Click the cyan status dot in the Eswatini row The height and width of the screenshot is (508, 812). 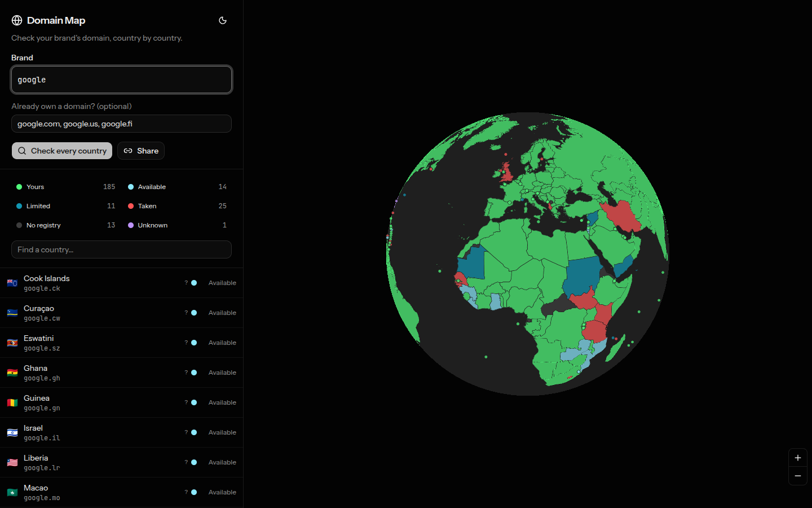tap(194, 343)
